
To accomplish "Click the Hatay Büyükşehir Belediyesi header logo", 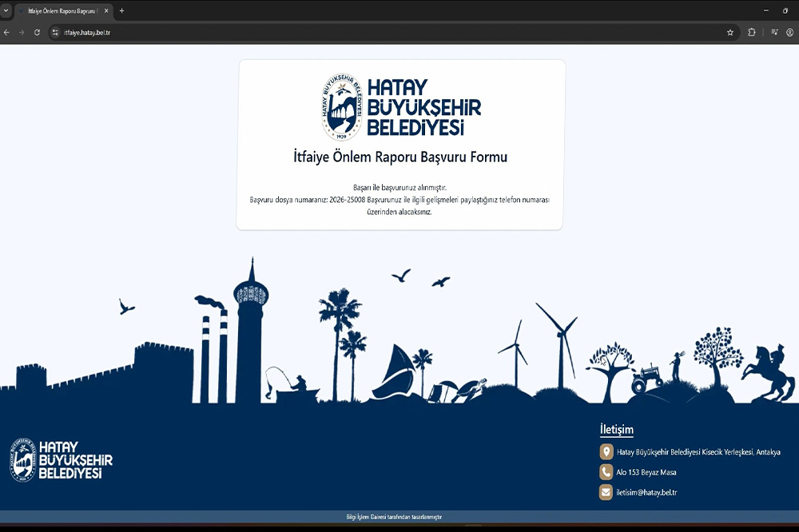I will [x=401, y=108].
